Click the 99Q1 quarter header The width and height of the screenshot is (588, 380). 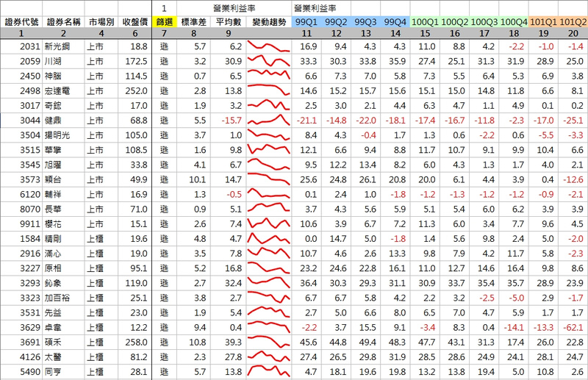tap(306, 22)
